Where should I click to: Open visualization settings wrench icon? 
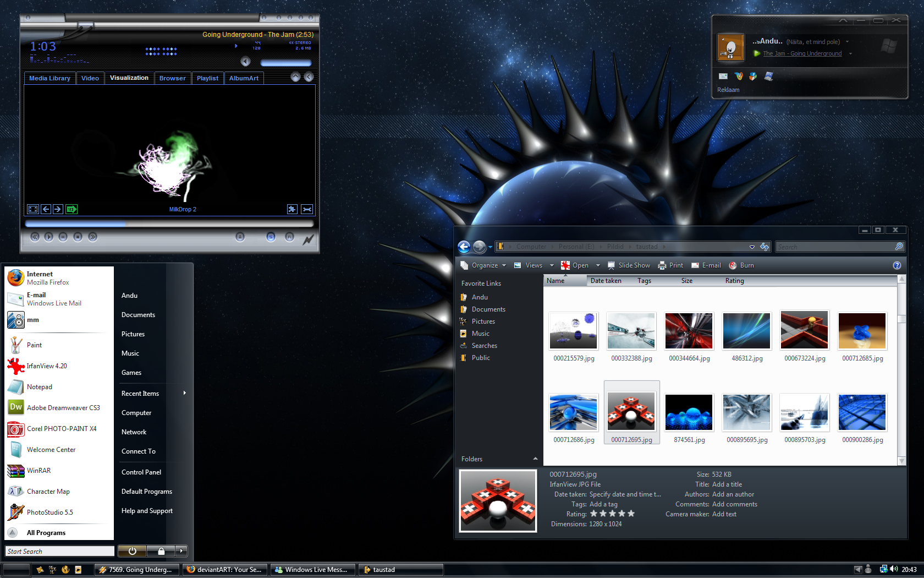pyautogui.click(x=307, y=209)
